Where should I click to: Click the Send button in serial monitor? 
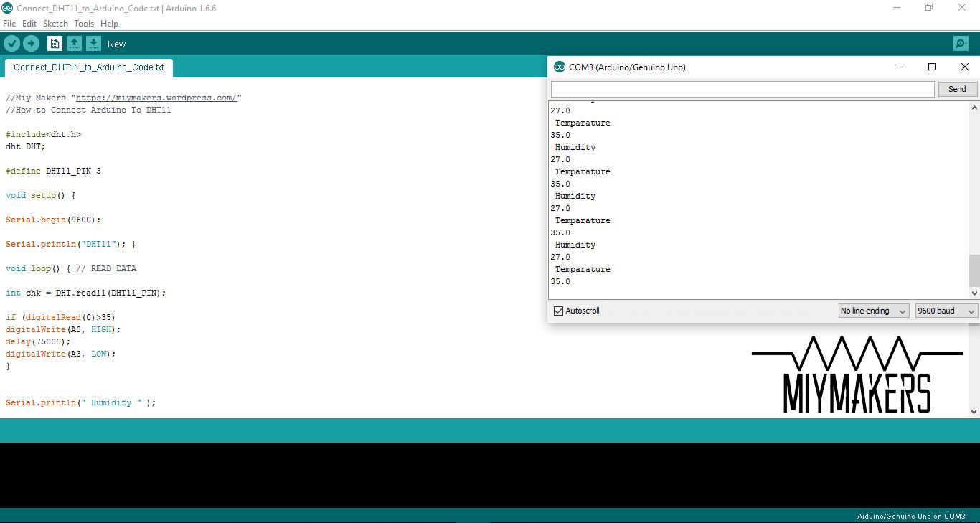click(x=957, y=89)
